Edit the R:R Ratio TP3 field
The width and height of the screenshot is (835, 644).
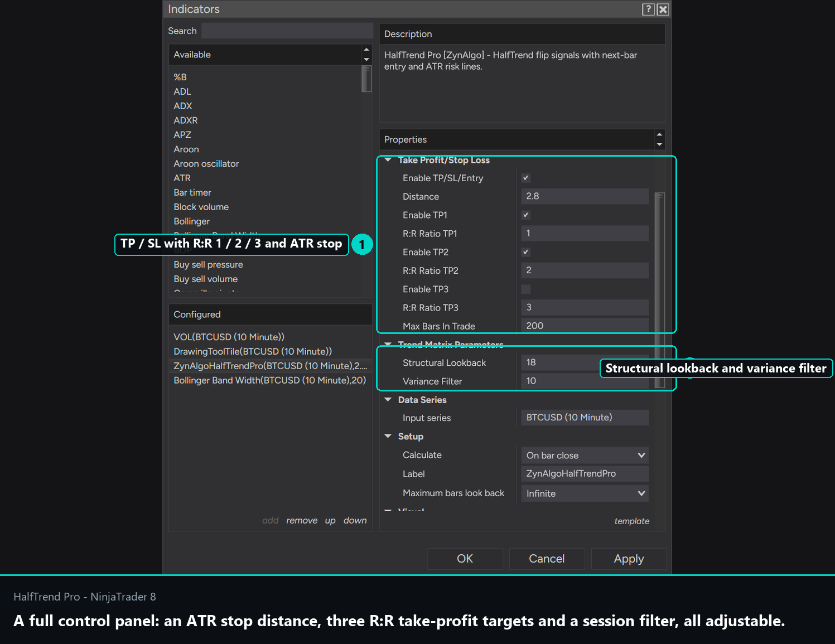585,307
